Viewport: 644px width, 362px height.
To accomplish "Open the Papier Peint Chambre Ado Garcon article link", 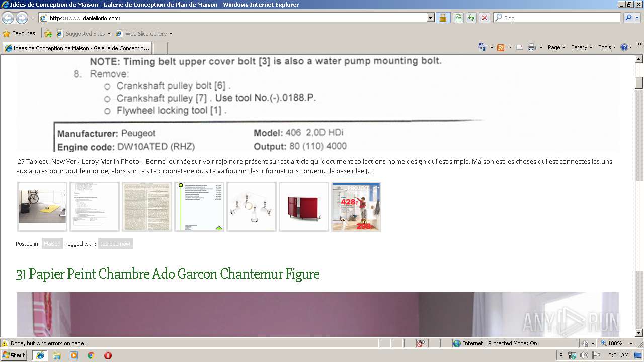I will [168, 274].
